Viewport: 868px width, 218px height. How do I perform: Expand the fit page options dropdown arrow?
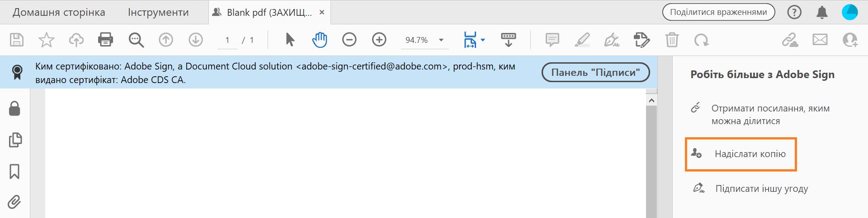(483, 40)
